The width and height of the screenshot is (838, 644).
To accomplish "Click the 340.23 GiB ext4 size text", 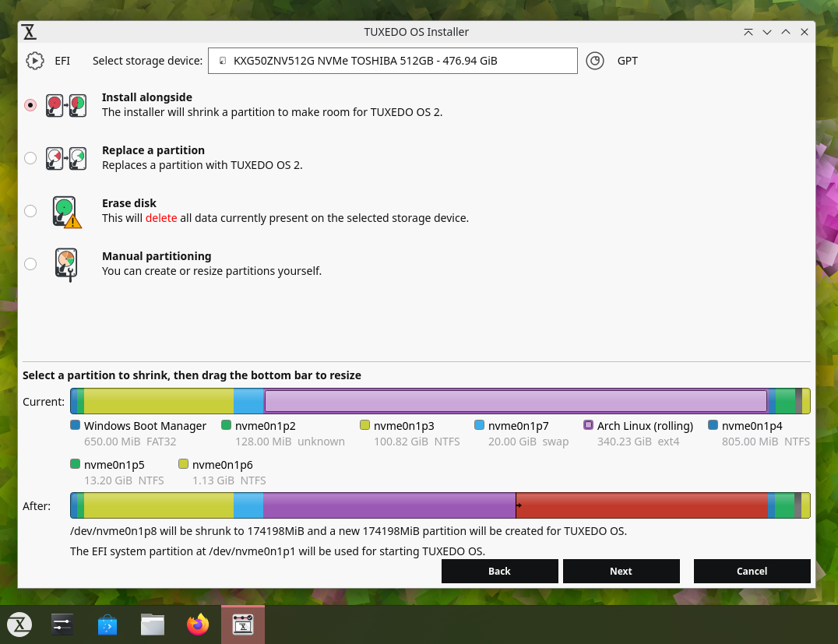I will click(x=638, y=442).
